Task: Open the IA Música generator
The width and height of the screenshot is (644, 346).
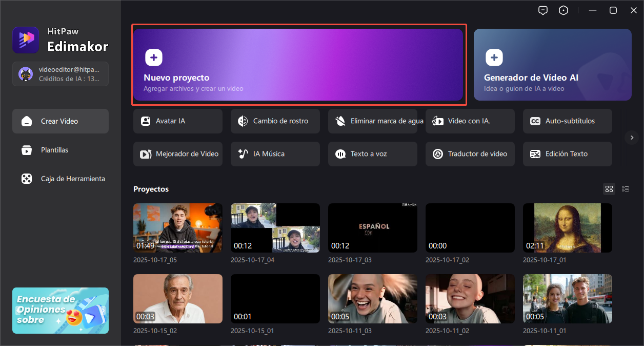Action: [x=275, y=153]
